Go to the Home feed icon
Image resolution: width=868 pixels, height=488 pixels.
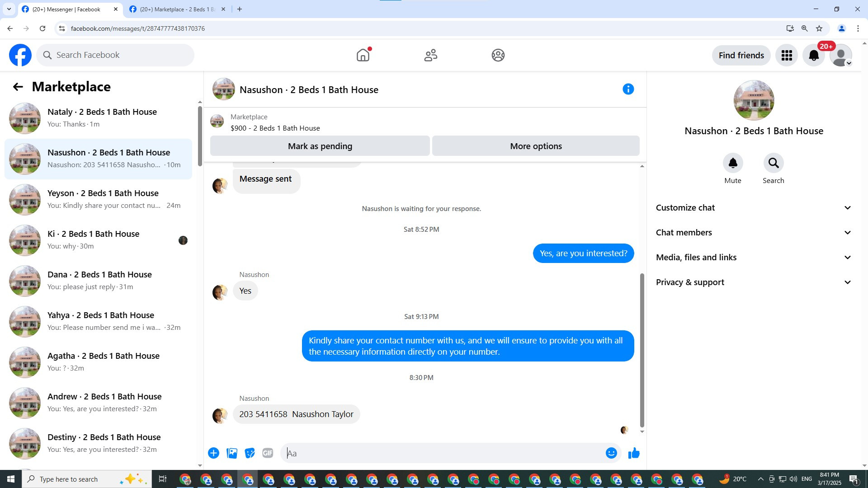click(x=363, y=55)
